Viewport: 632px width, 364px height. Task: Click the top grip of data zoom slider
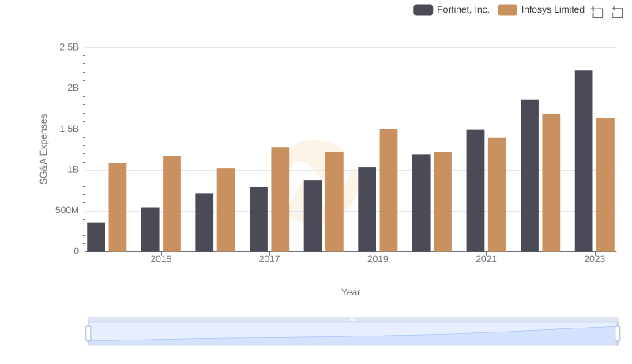(352, 319)
